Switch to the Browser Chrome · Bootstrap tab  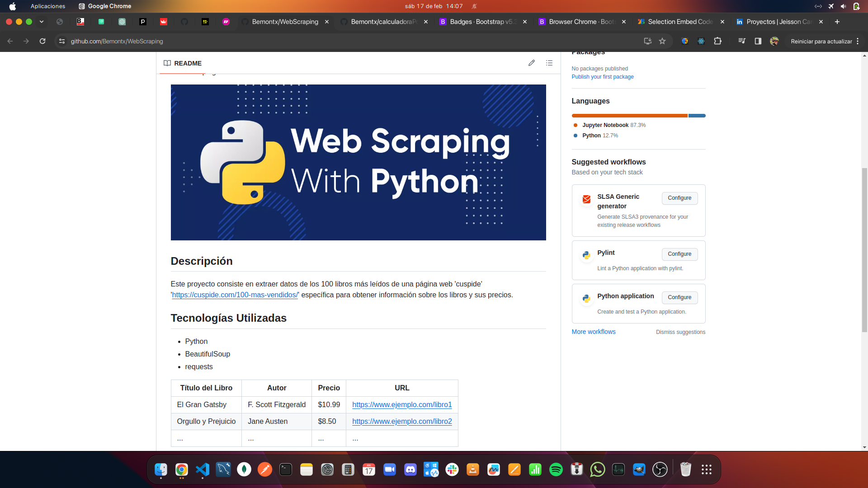click(581, 22)
